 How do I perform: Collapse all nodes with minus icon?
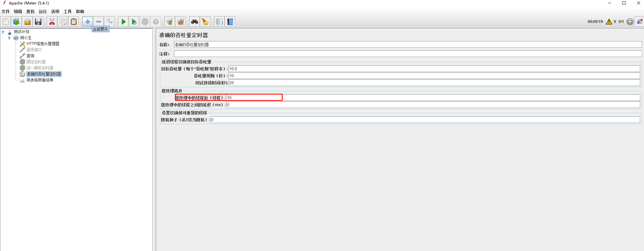pyautogui.click(x=99, y=22)
